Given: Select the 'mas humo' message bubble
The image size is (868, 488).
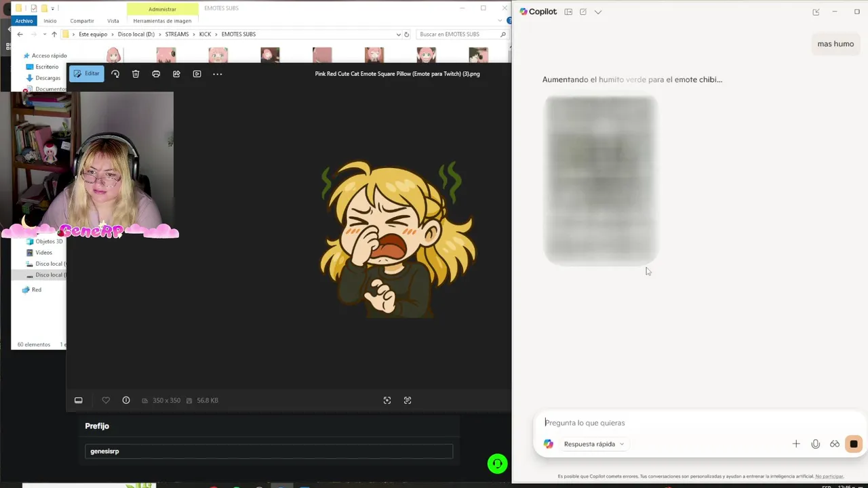Looking at the screenshot, I should pos(835,44).
